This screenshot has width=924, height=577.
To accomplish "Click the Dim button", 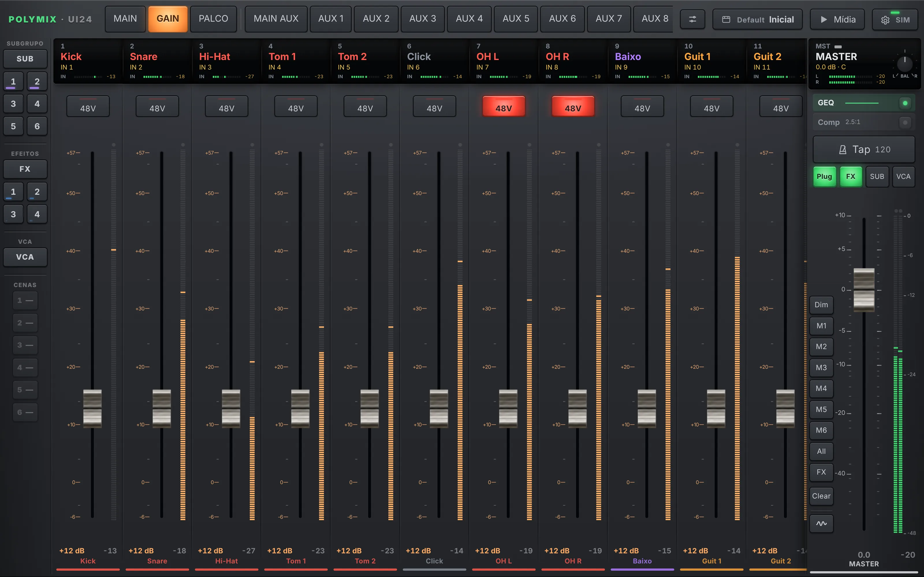I will point(821,305).
